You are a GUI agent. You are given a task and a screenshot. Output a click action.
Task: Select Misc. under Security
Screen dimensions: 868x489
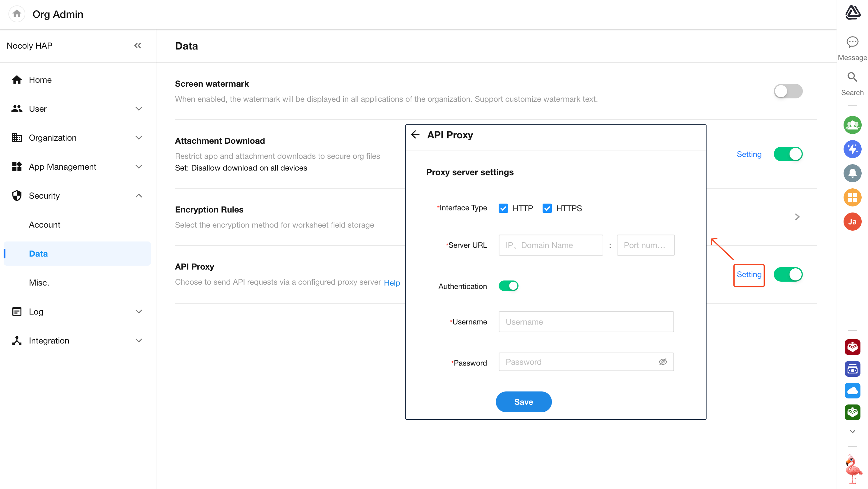(x=39, y=283)
